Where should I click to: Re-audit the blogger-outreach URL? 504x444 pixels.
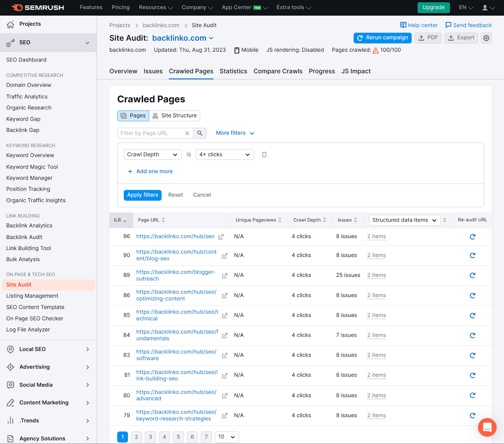tap(472, 275)
